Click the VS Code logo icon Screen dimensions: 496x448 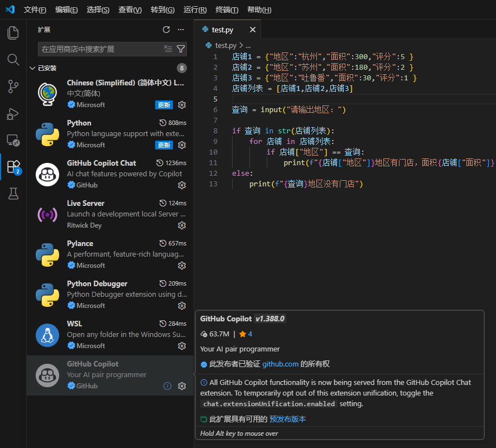click(11, 9)
